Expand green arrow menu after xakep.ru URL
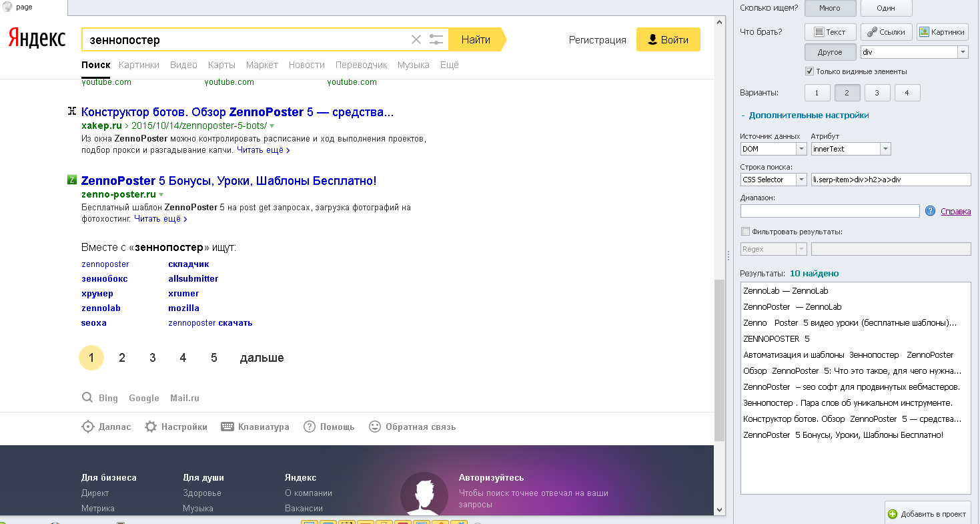The image size is (980, 524). (272, 125)
